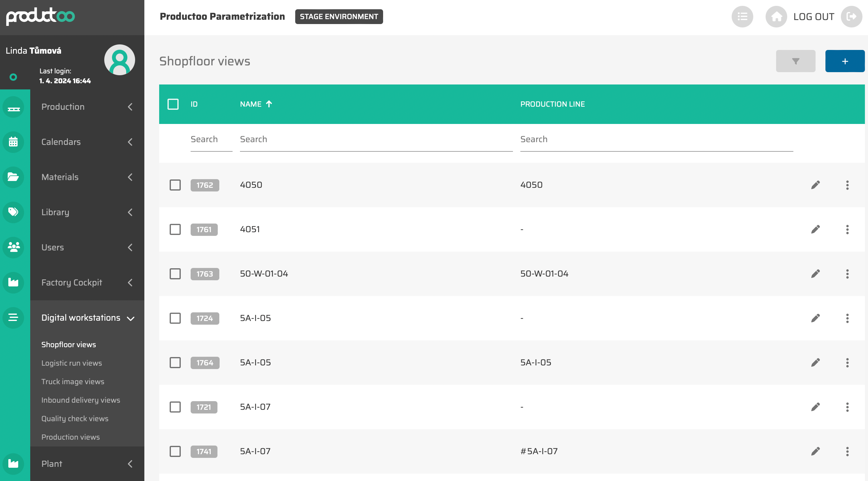The height and width of the screenshot is (481, 868).
Task: Click the blue plus add button
Action: [845, 61]
